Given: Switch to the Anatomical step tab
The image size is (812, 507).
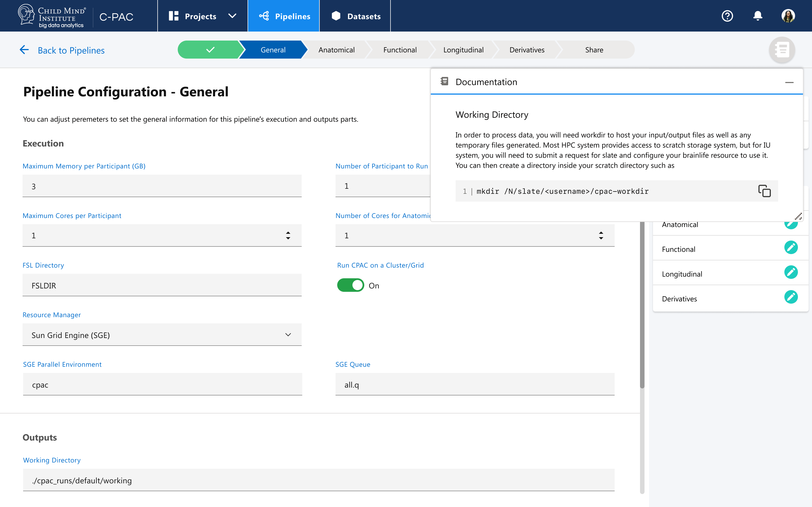Looking at the screenshot, I should (x=336, y=50).
